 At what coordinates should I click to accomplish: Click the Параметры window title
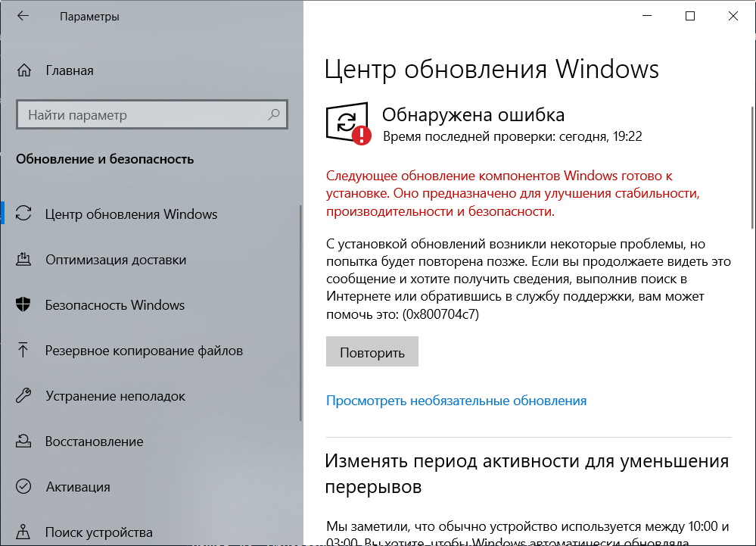(x=90, y=17)
